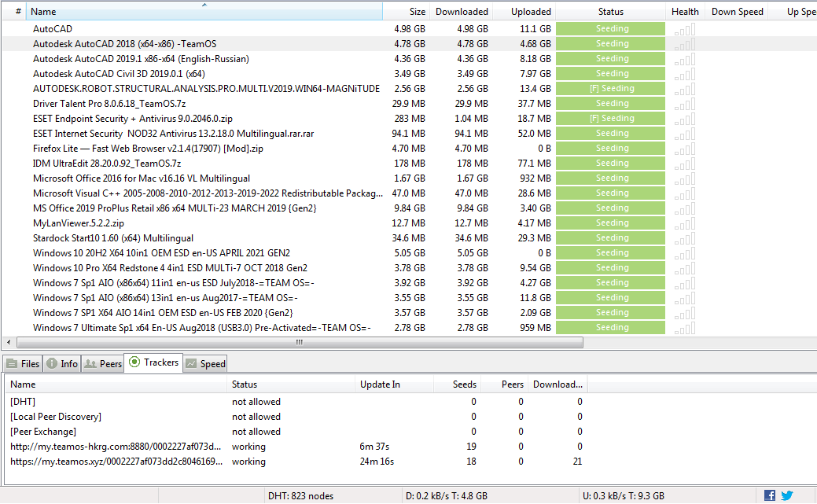This screenshot has width=817, height=504.
Task: Sort trackers by Peers column header
Action: point(505,384)
